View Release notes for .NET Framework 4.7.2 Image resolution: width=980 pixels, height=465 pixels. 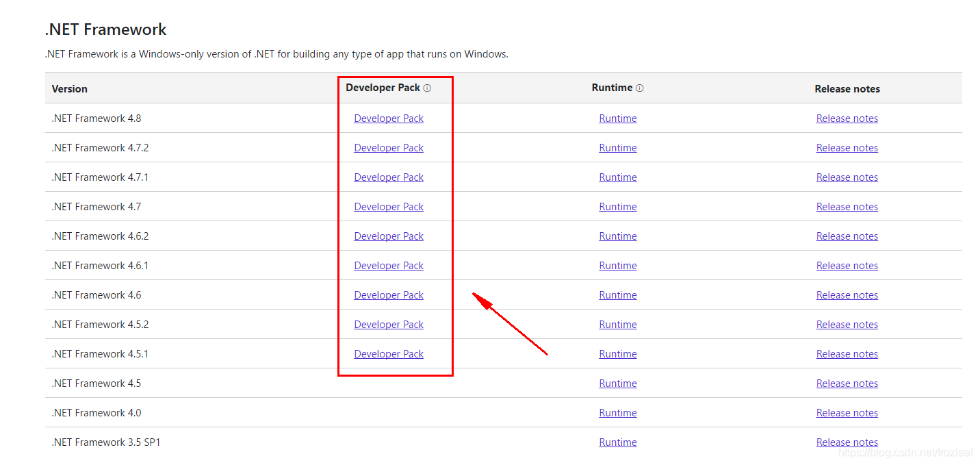pos(847,148)
